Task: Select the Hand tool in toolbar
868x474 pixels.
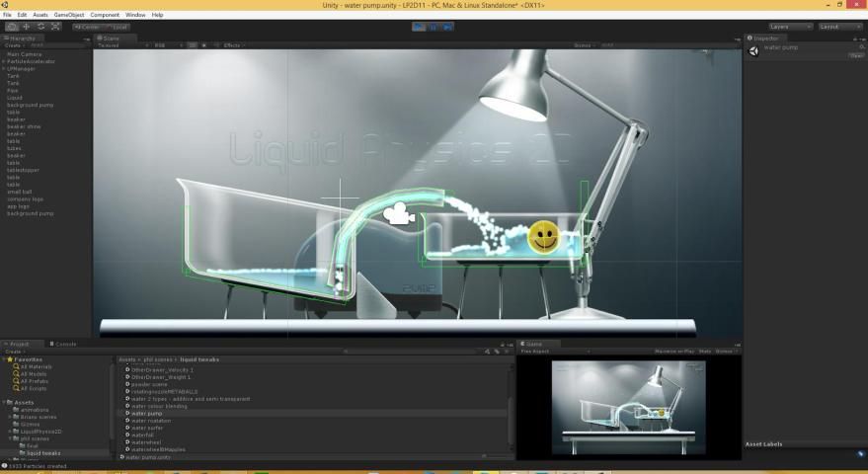Action: click(x=11, y=27)
